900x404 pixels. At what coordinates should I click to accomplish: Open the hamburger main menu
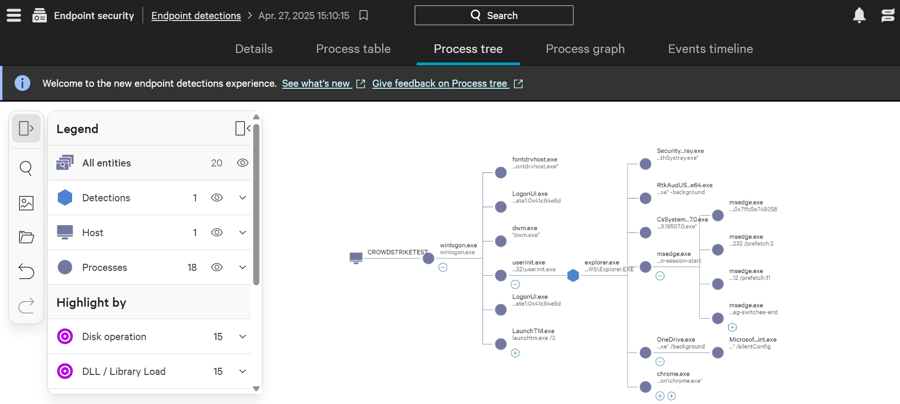14,15
